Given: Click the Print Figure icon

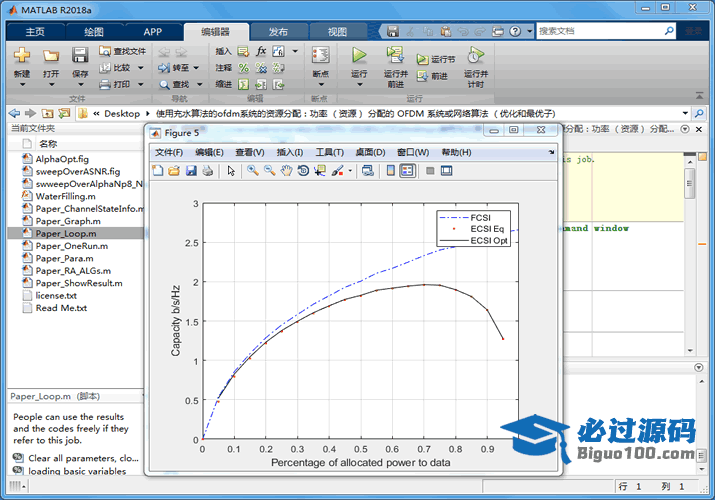Looking at the screenshot, I should pos(207,171).
